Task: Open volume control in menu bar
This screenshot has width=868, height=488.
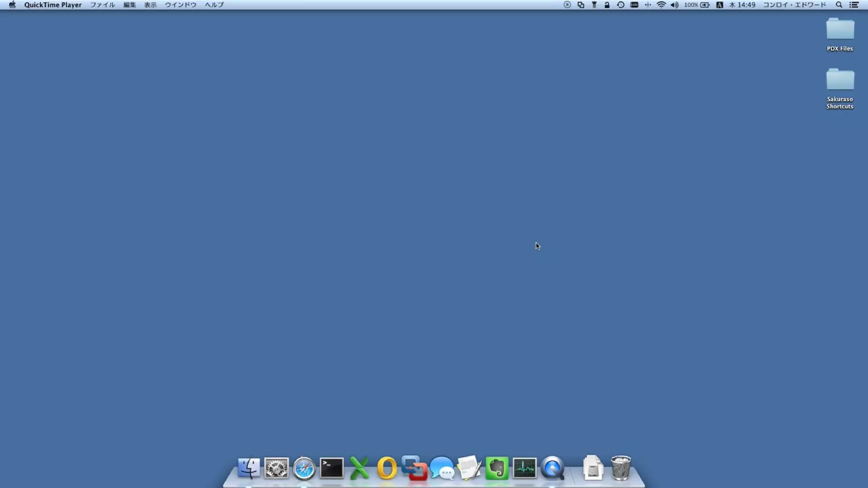Action: [674, 5]
